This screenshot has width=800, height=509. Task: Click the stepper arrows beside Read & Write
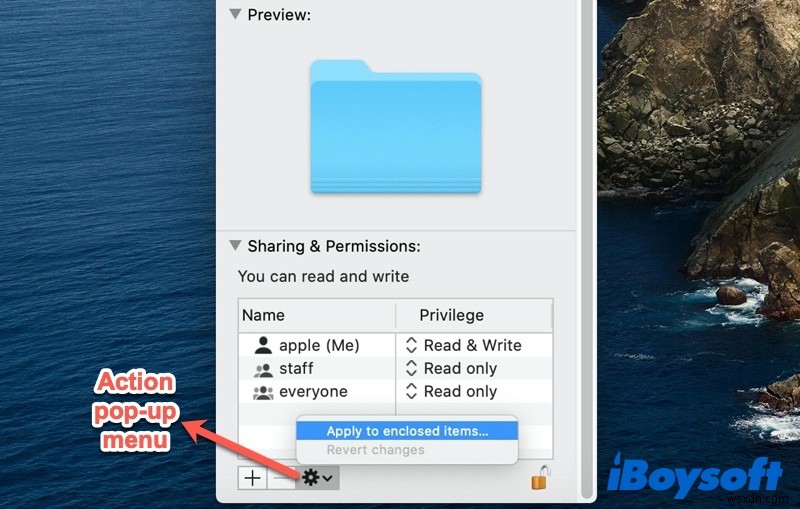pos(411,345)
